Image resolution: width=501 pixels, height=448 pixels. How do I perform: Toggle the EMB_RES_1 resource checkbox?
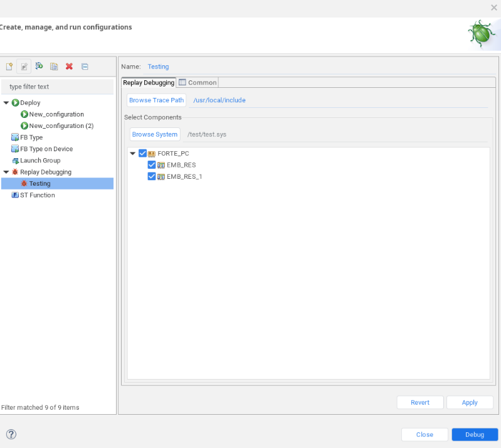(152, 176)
